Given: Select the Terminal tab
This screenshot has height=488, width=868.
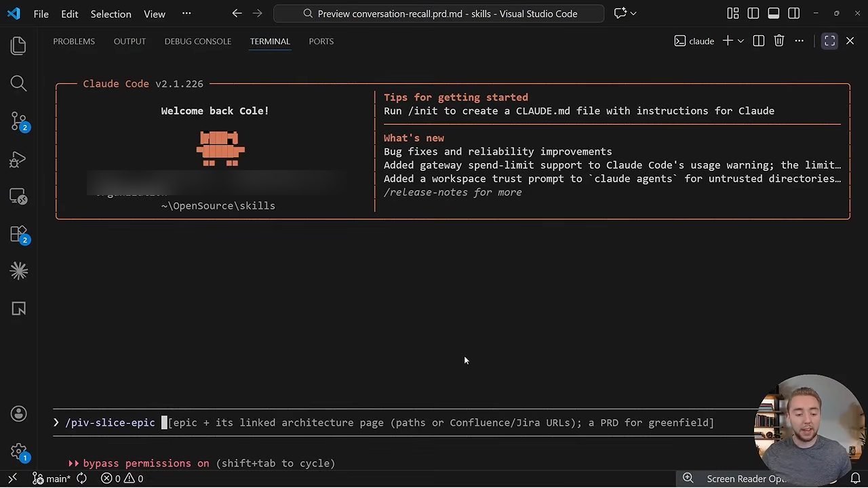Looking at the screenshot, I should point(270,41).
